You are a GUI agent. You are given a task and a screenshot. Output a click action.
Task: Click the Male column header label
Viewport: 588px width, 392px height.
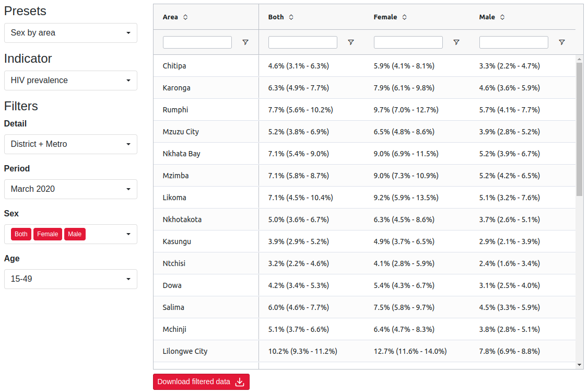click(487, 17)
